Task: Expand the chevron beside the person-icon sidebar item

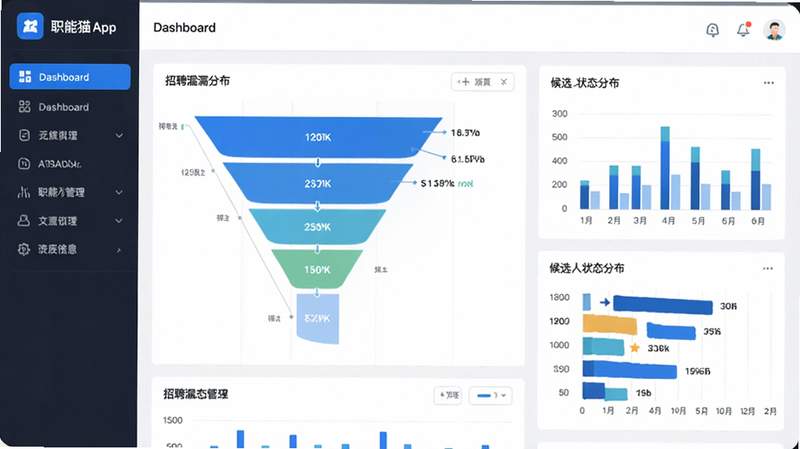Action: [x=119, y=221]
